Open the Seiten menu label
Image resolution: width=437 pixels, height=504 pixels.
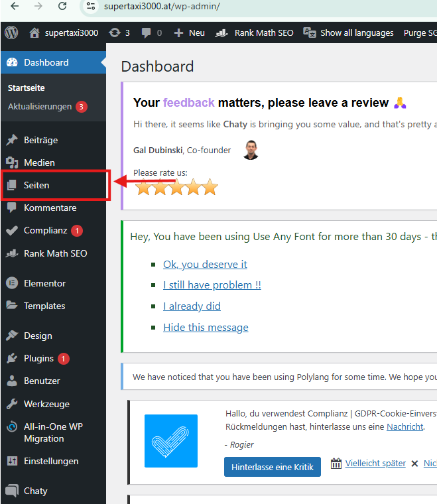pyautogui.click(x=36, y=185)
